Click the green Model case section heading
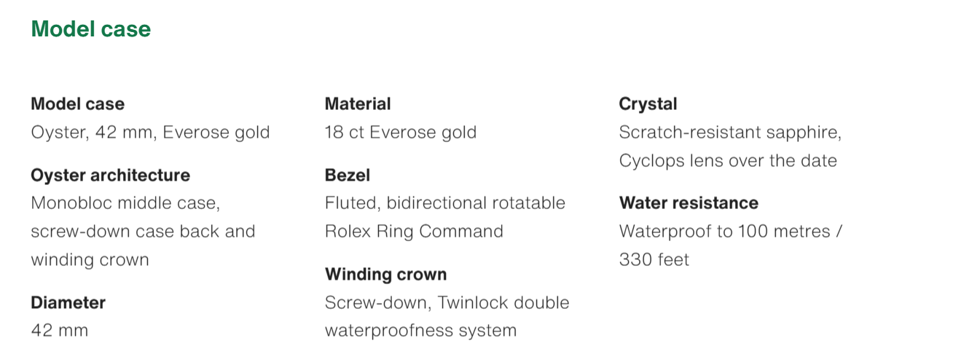This screenshot has width=980, height=362. (x=90, y=29)
